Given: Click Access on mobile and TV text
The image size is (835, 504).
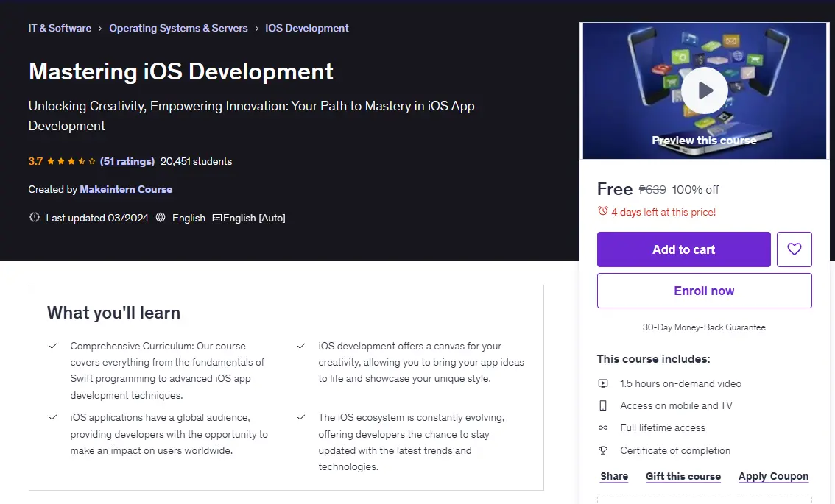Looking at the screenshot, I should click(x=676, y=405).
